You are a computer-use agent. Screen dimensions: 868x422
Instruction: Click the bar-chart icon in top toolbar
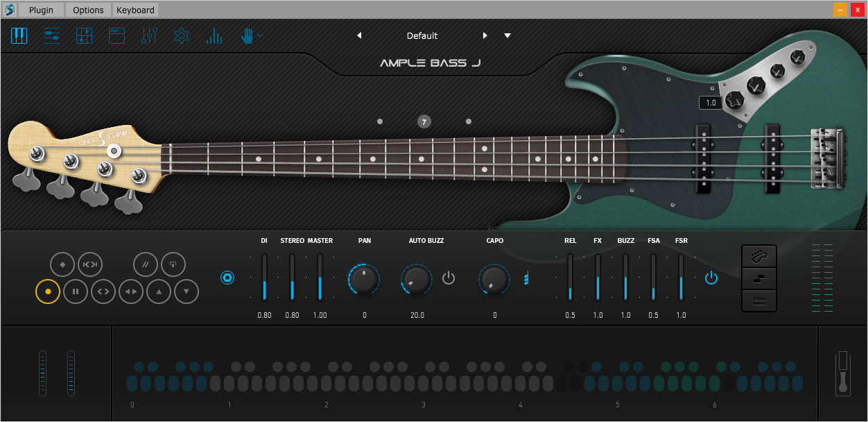tap(214, 35)
